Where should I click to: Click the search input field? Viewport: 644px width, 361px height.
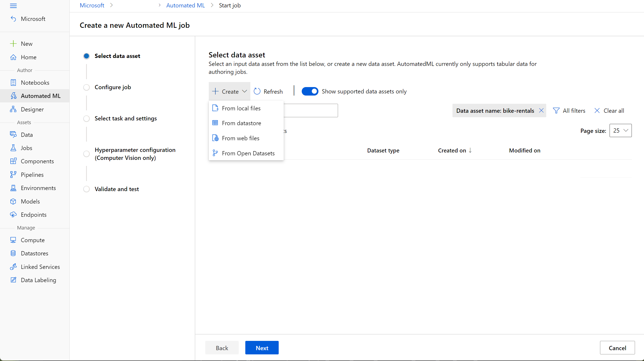coord(310,111)
